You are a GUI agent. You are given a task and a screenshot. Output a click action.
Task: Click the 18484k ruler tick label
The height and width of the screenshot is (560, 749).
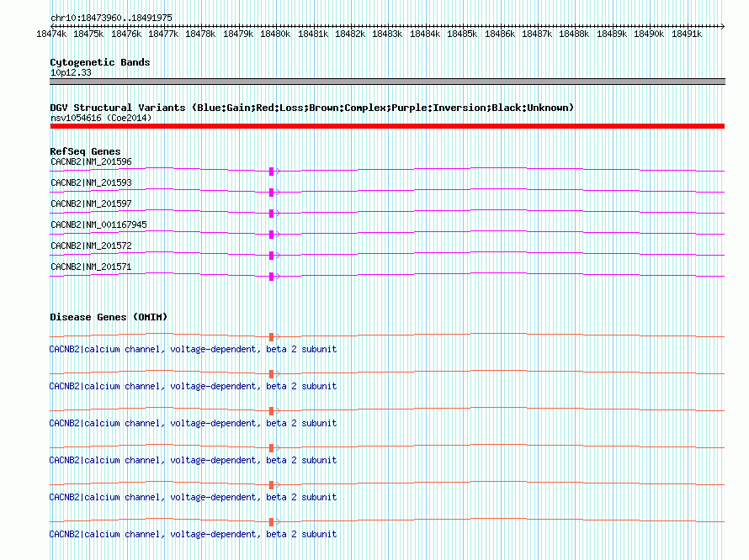click(425, 34)
